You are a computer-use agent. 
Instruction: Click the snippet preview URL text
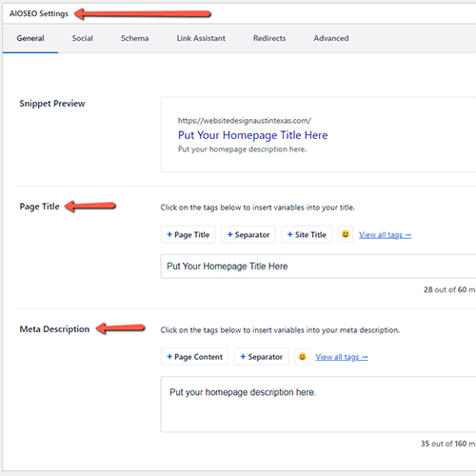(x=245, y=121)
